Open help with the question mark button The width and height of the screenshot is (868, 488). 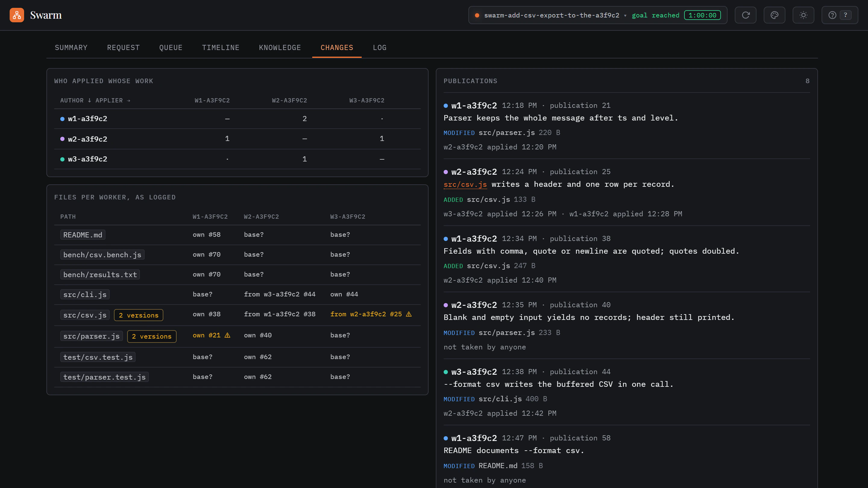coord(840,15)
